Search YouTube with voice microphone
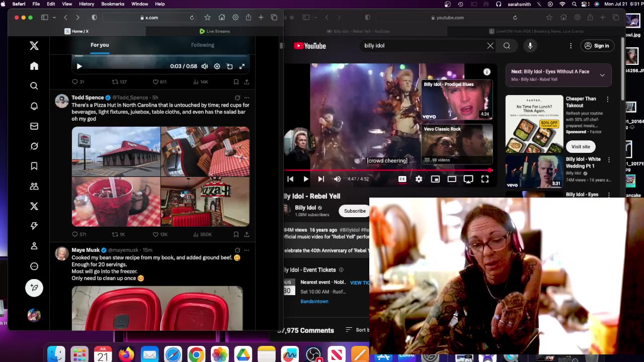Image resolution: width=644 pixels, height=362 pixels. (x=530, y=46)
